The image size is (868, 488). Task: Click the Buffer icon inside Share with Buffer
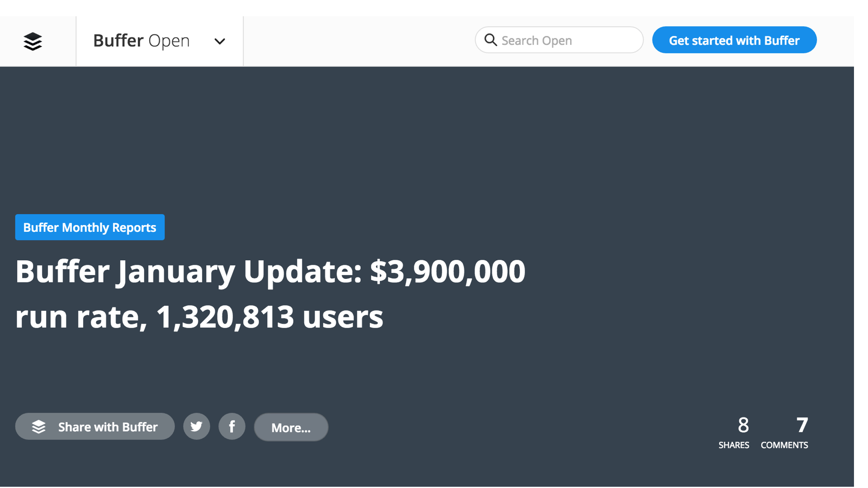pos(39,426)
